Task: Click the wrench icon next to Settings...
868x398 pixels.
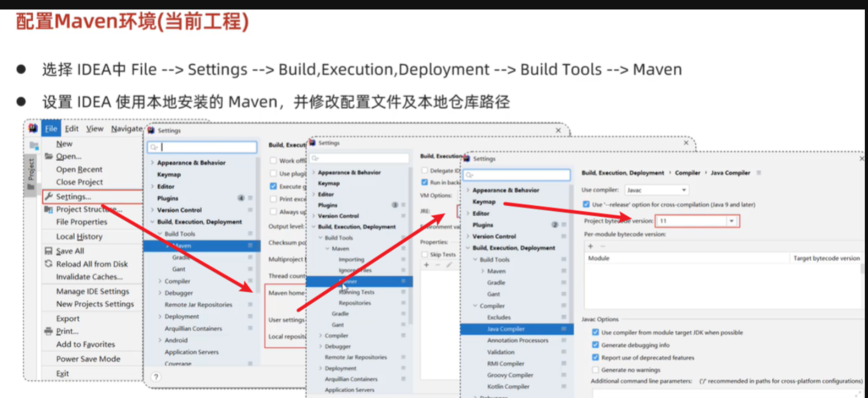Action: coord(49,196)
